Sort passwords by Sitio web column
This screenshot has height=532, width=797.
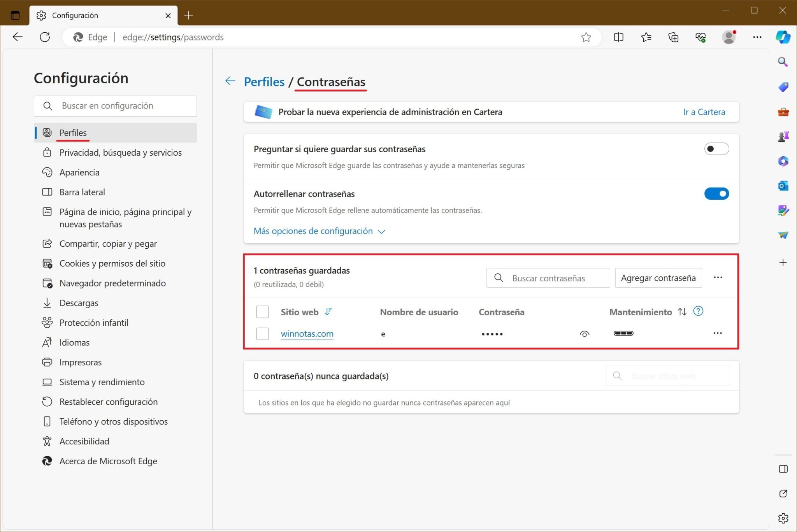(x=307, y=312)
